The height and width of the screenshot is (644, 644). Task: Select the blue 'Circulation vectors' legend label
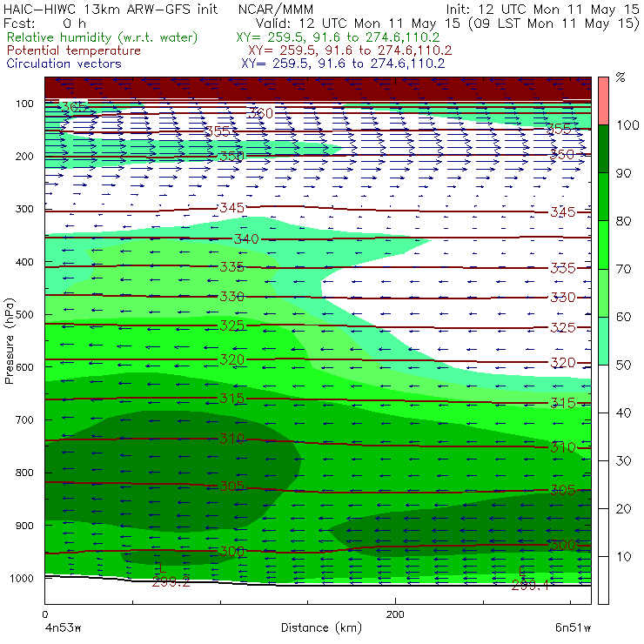point(64,64)
